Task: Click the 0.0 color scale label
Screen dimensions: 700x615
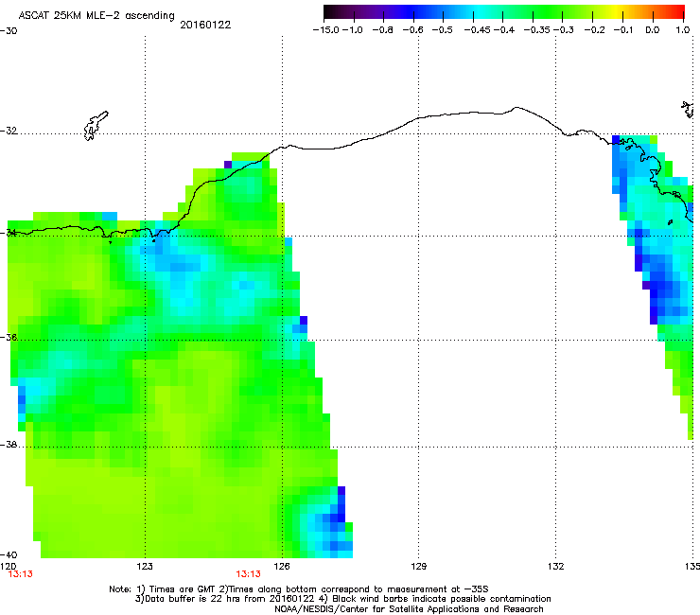Action: (653, 30)
